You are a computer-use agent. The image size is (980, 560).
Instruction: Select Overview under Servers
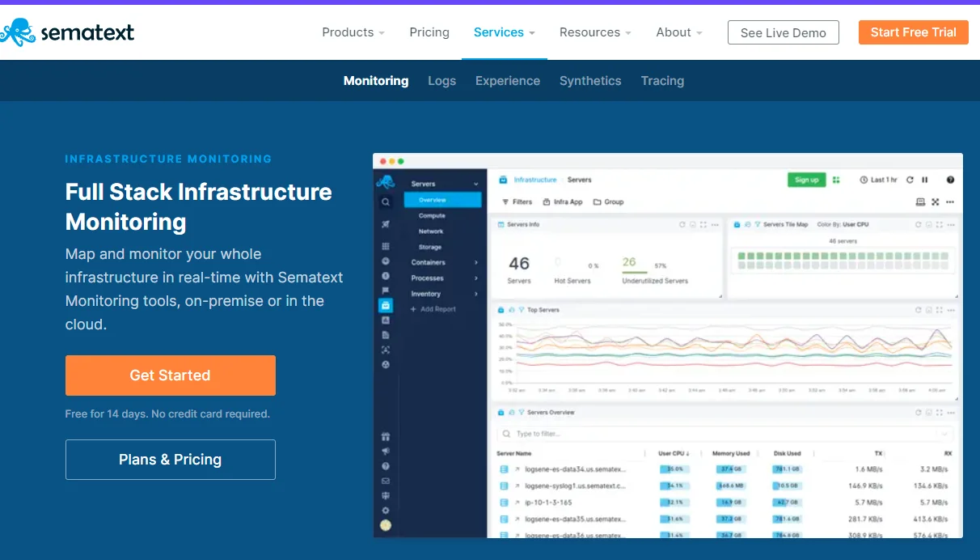point(443,200)
